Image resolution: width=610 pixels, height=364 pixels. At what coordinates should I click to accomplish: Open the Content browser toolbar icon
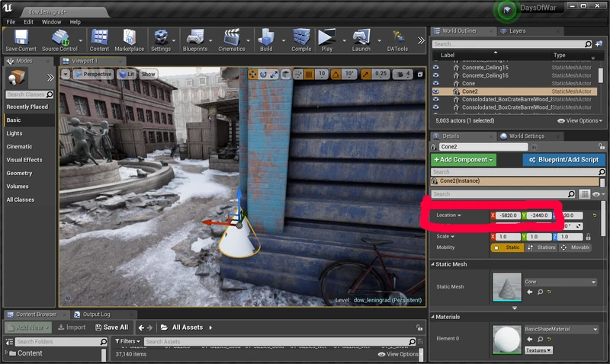click(x=99, y=38)
